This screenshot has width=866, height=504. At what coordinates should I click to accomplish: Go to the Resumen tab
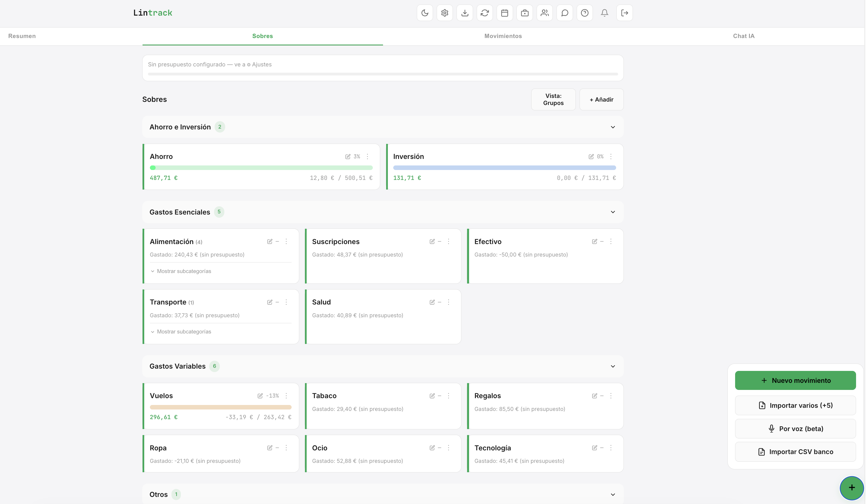[22, 36]
